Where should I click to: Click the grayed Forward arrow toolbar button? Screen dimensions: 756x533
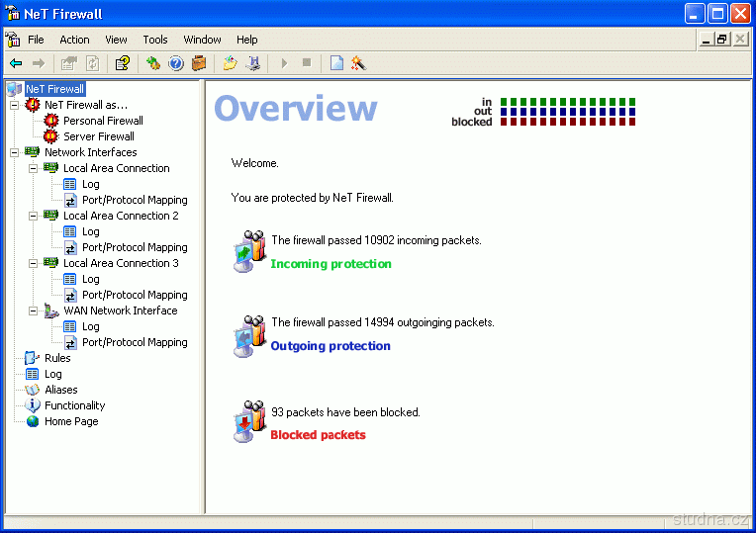coord(38,63)
